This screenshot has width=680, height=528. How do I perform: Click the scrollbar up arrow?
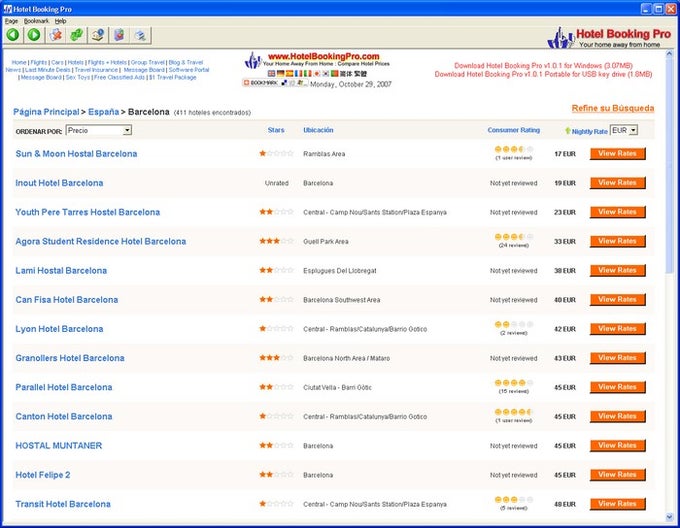670,54
